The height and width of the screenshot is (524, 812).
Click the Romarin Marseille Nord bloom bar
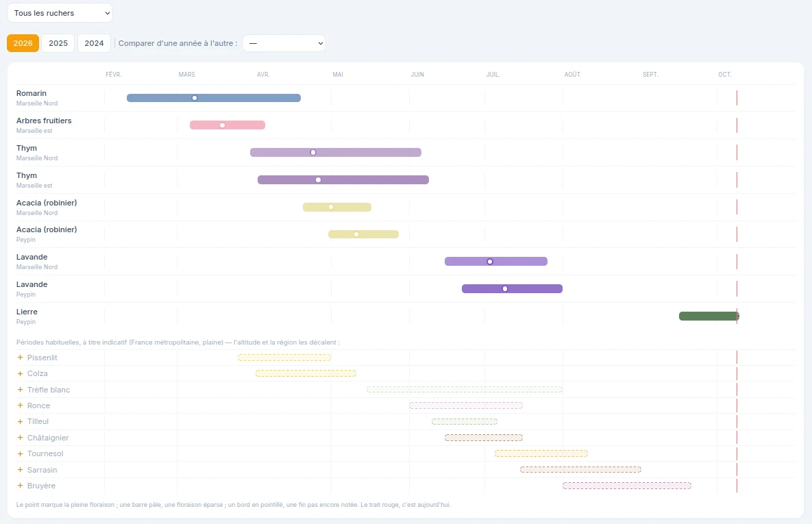(213, 98)
